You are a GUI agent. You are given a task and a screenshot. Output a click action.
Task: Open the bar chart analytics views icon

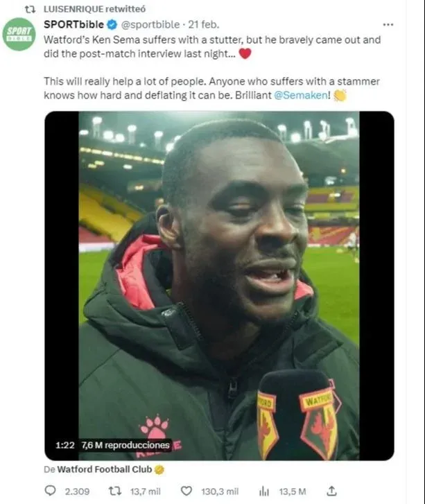[264, 491]
